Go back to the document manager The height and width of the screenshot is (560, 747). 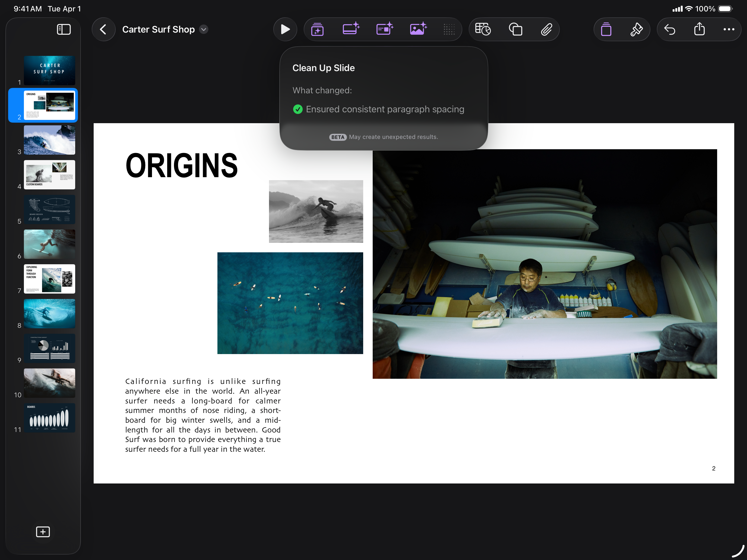click(x=103, y=29)
